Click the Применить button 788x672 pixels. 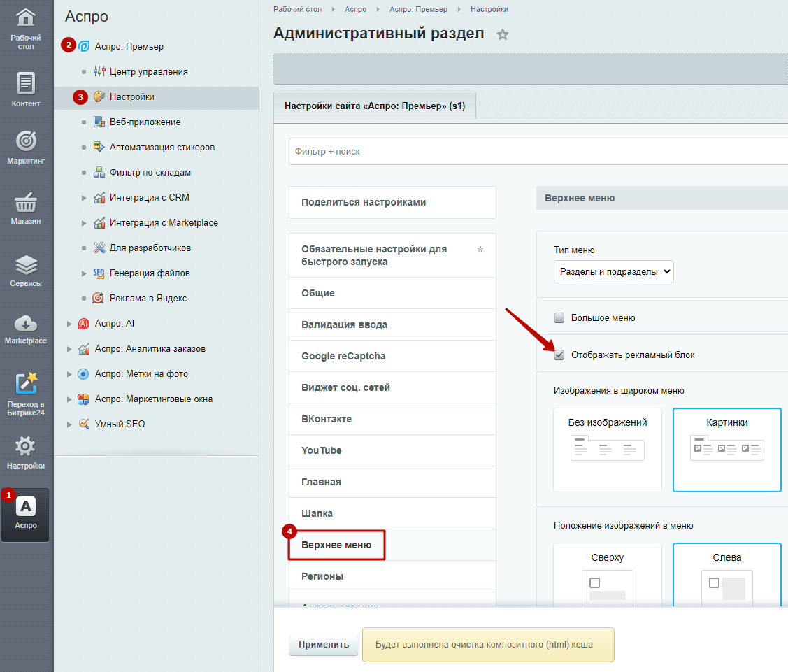click(324, 644)
